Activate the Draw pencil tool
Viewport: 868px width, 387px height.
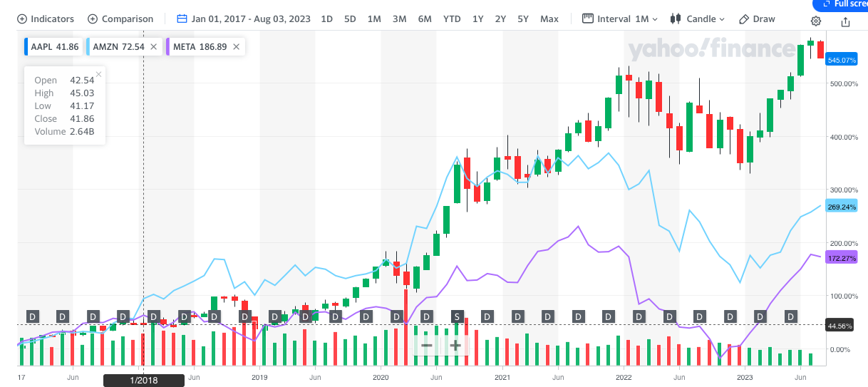pyautogui.click(x=757, y=19)
